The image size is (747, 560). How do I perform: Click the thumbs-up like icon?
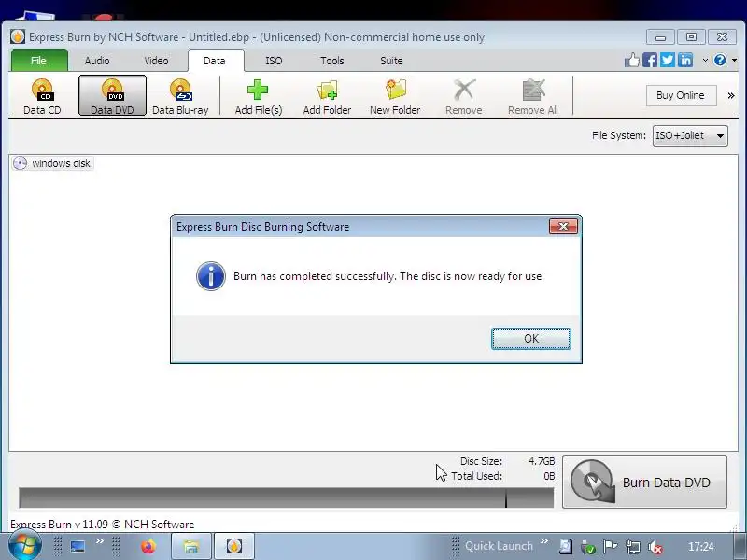pyautogui.click(x=632, y=60)
